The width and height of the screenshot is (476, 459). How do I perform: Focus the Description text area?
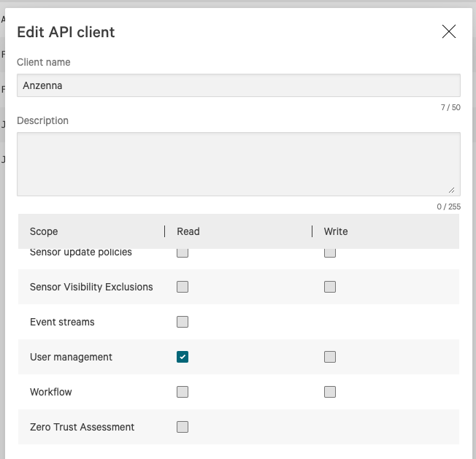coord(238,163)
